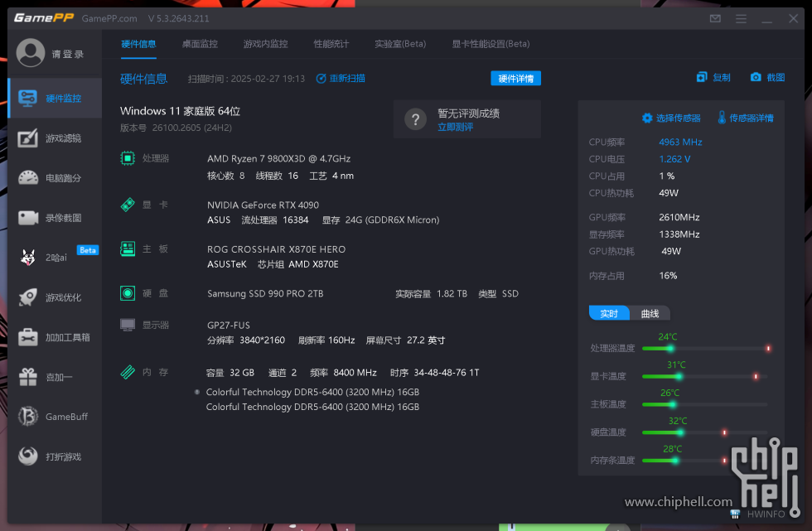Click the ROG CROSSHAIR X870E HERO text
The image size is (812, 531).
[276, 249]
